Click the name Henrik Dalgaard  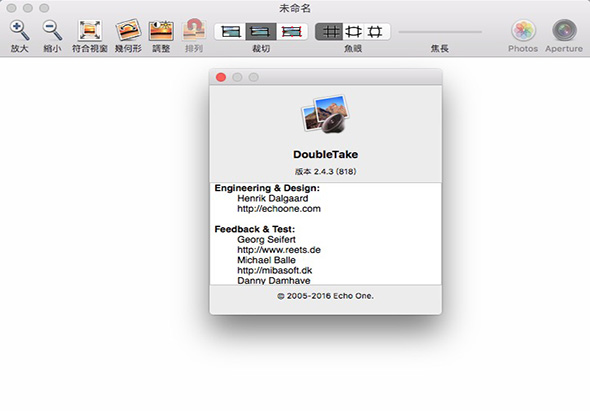(273, 198)
